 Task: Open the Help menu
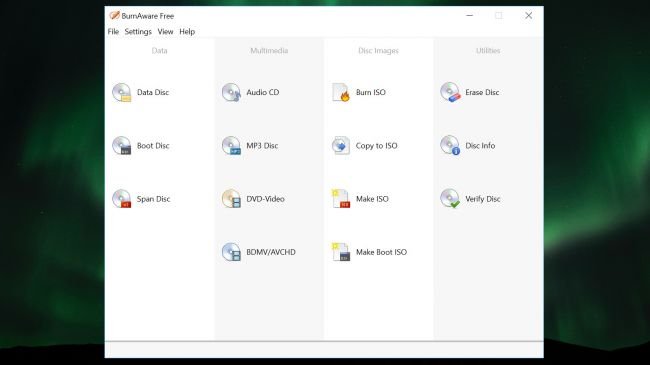(187, 32)
